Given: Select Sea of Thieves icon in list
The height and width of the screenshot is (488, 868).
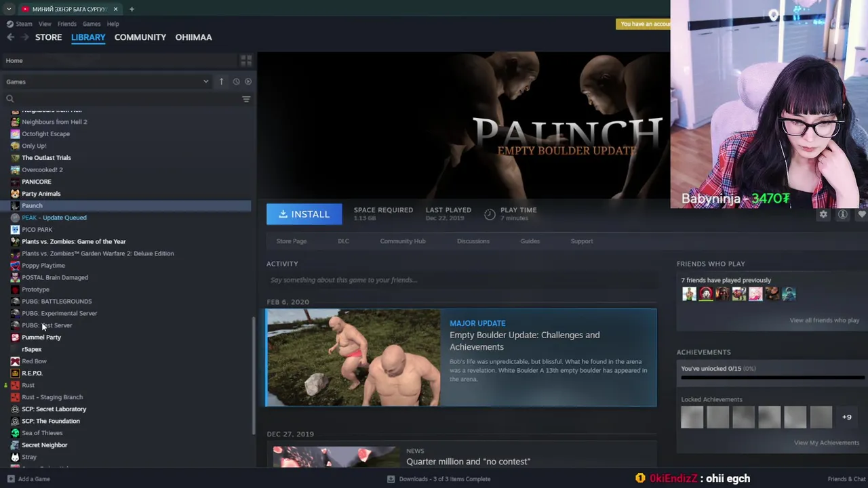Looking at the screenshot, I should coord(15,433).
